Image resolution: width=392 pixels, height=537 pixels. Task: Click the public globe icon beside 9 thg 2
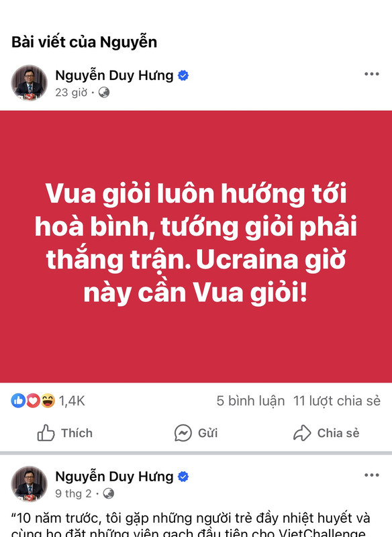109,493
